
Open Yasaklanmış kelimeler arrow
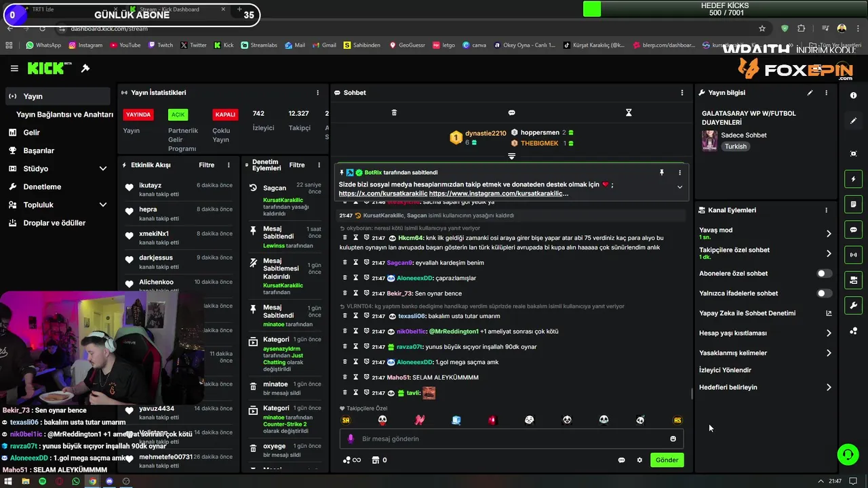click(x=829, y=353)
